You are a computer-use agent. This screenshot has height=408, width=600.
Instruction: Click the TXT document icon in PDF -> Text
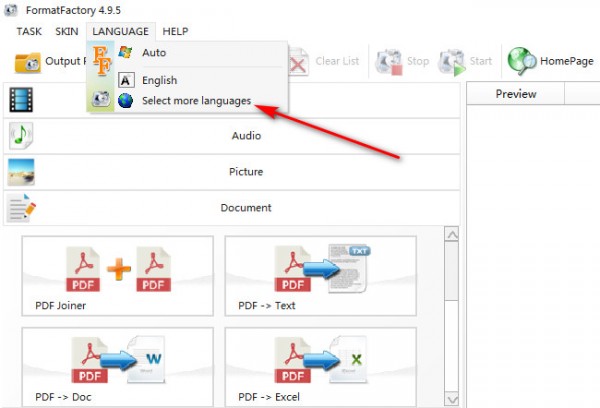coord(349,268)
